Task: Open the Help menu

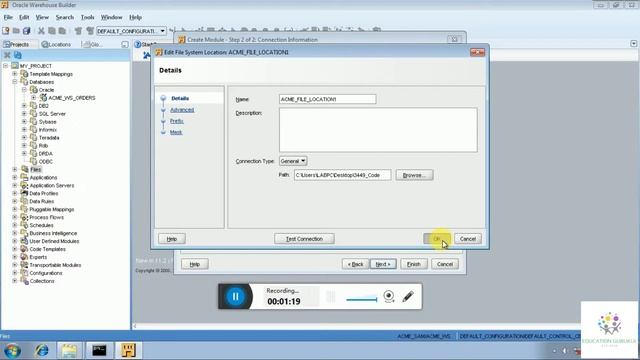Action: tap(135, 17)
